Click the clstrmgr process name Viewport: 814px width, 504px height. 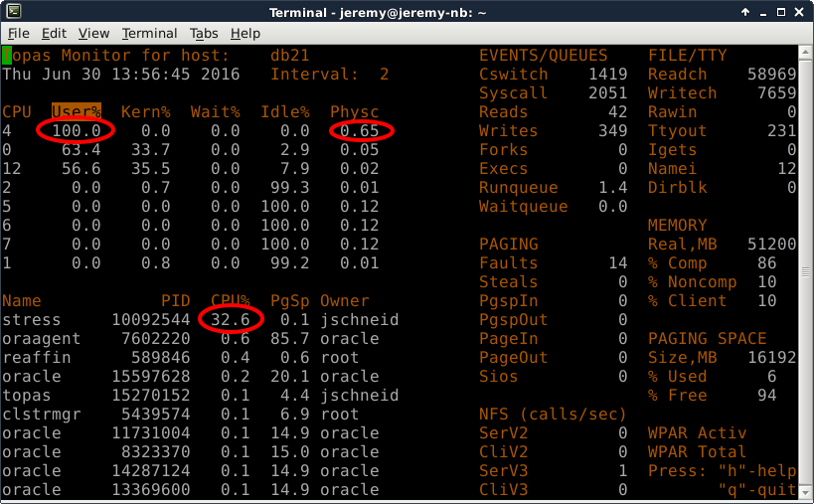click(42, 415)
